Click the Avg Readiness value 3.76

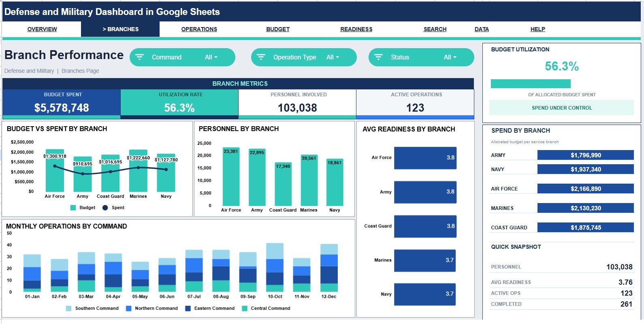point(625,282)
